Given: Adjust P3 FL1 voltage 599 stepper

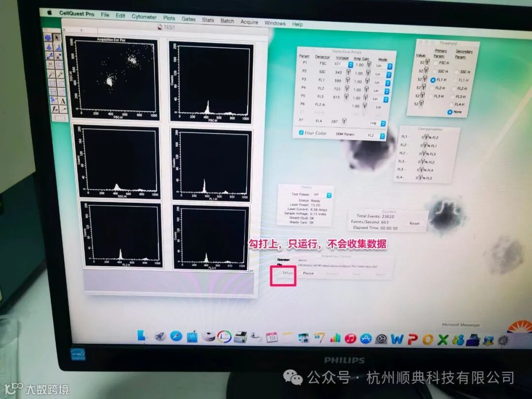Looking at the screenshot, I should coord(347,81).
